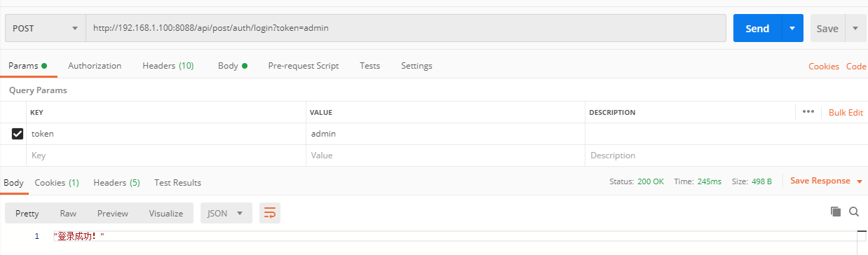Click the empty Key input field
868x255 pixels.
[167, 156]
